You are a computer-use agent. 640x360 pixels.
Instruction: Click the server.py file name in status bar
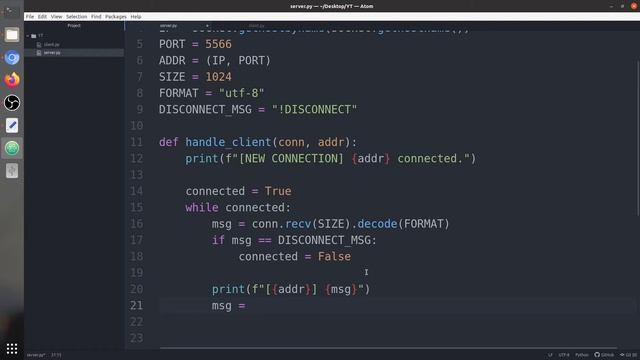click(36, 355)
